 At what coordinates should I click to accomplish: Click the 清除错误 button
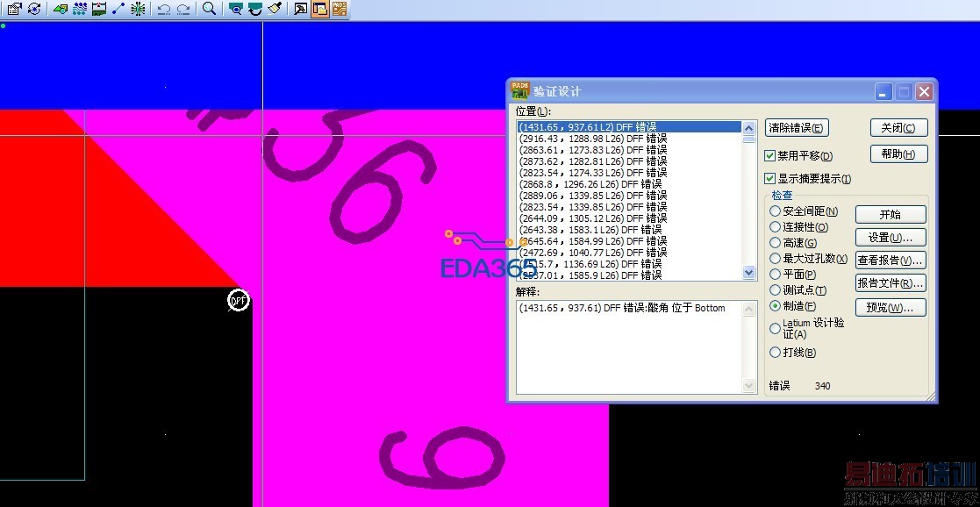797,127
